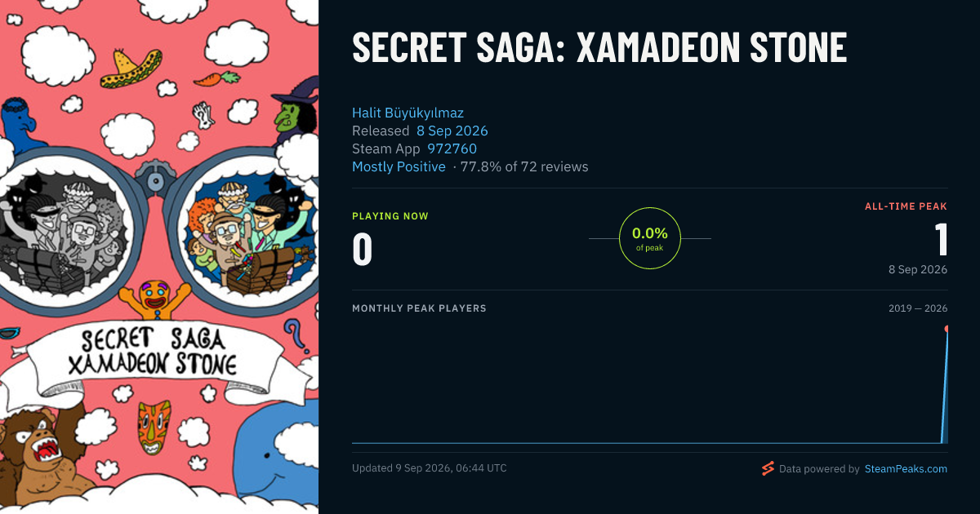Click the SteamPeaks logo icon
Viewport: 980px width, 514px height.
click(768, 468)
